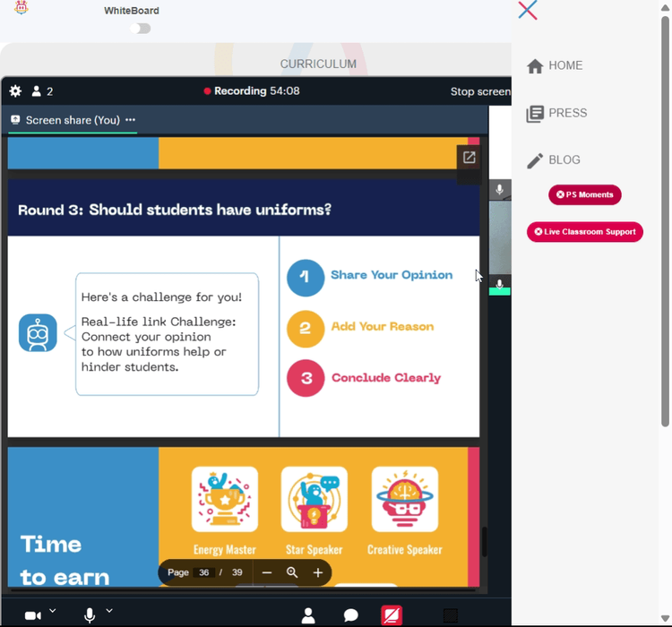Click the press newspaper icon
The image size is (672, 627).
coord(535,114)
